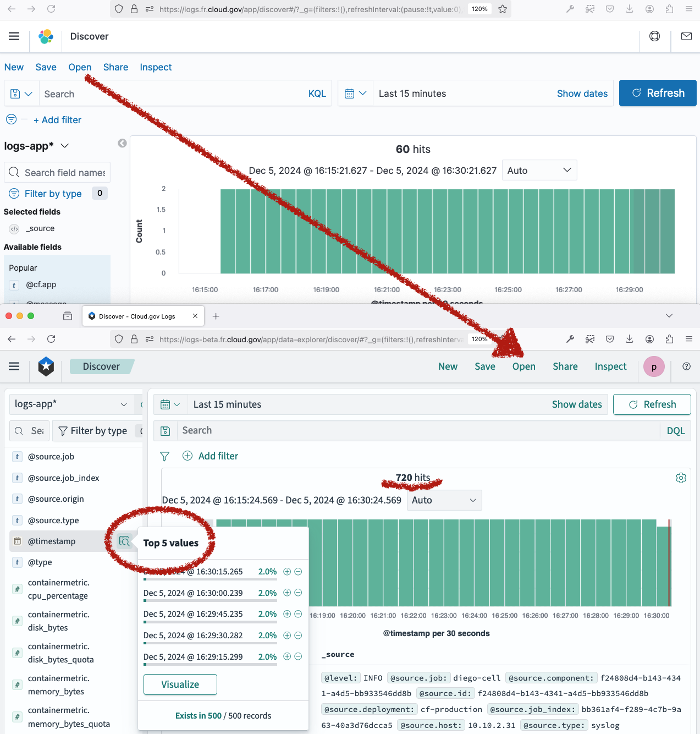Collapse the sidebar in top window
700x734 pixels.
(x=122, y=143)
